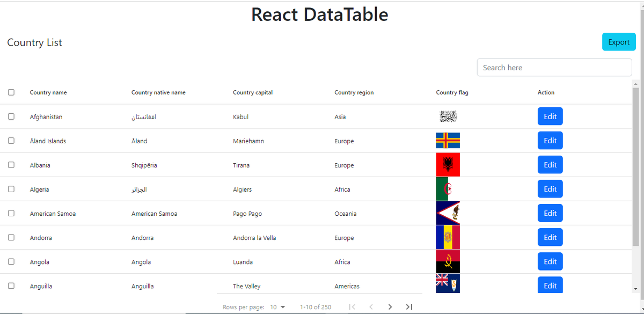Viewport: 644px width, 314px height.
Task: Select the Åland native name cell
Action: coord(139,141)
